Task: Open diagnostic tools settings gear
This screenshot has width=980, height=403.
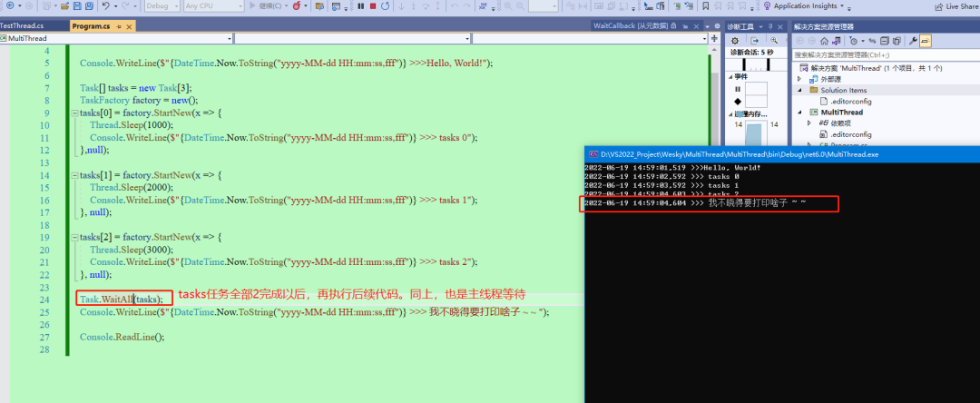Action: point(735,41)
